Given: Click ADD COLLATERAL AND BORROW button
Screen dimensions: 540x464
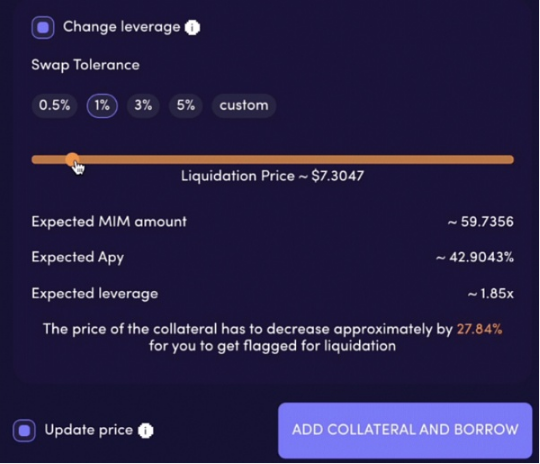Looking at the screenshot, I should (405, 430).
